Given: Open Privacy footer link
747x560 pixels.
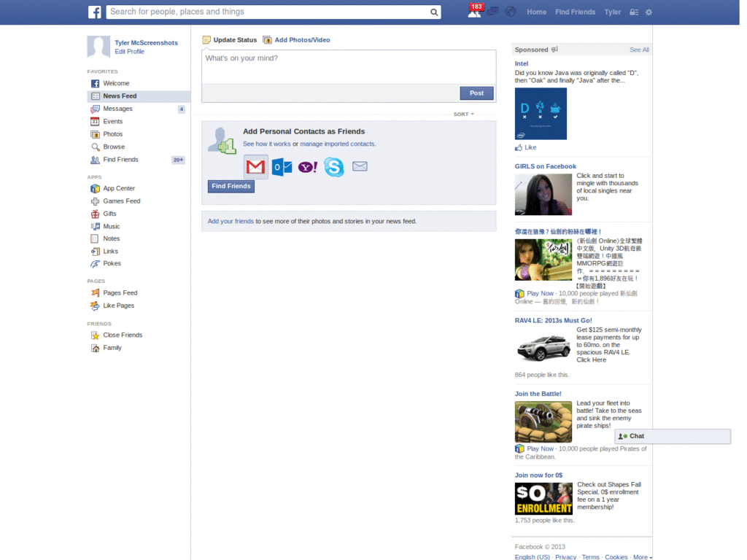Looking at the screenshot, I should point(565,556).
